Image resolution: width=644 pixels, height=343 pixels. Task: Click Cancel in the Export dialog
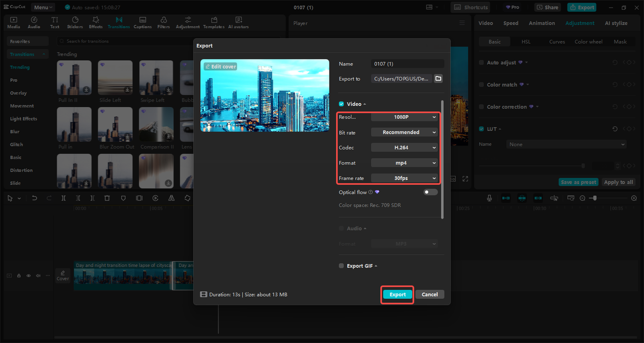pyautogui.click(x=430, y=295)
